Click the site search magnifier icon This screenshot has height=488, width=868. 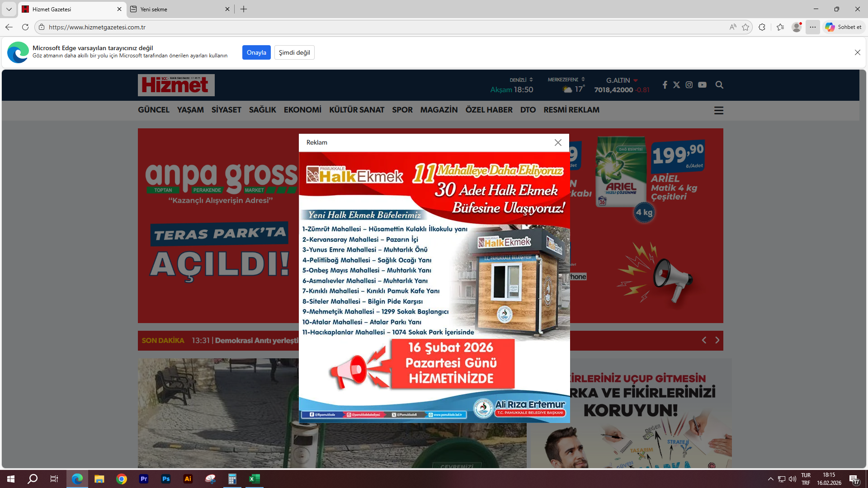[x=719, y=85]
